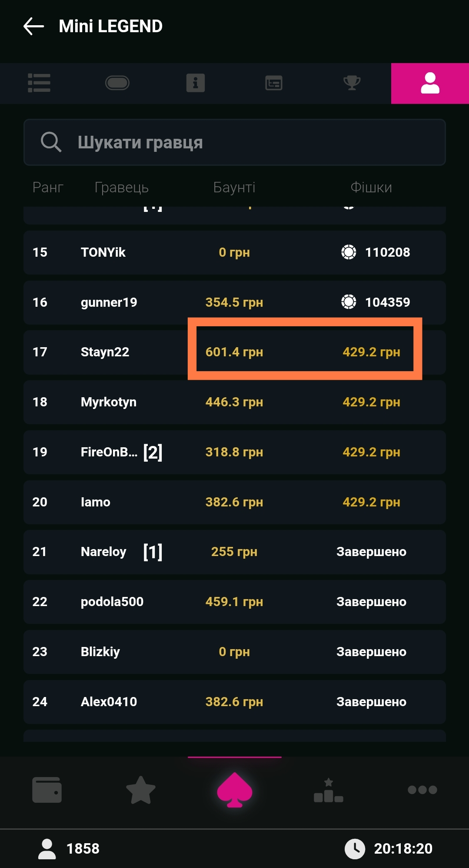Screen dimensions: 469x868
Task: Open the trophy prizes tab
Action: pos(352,83)
